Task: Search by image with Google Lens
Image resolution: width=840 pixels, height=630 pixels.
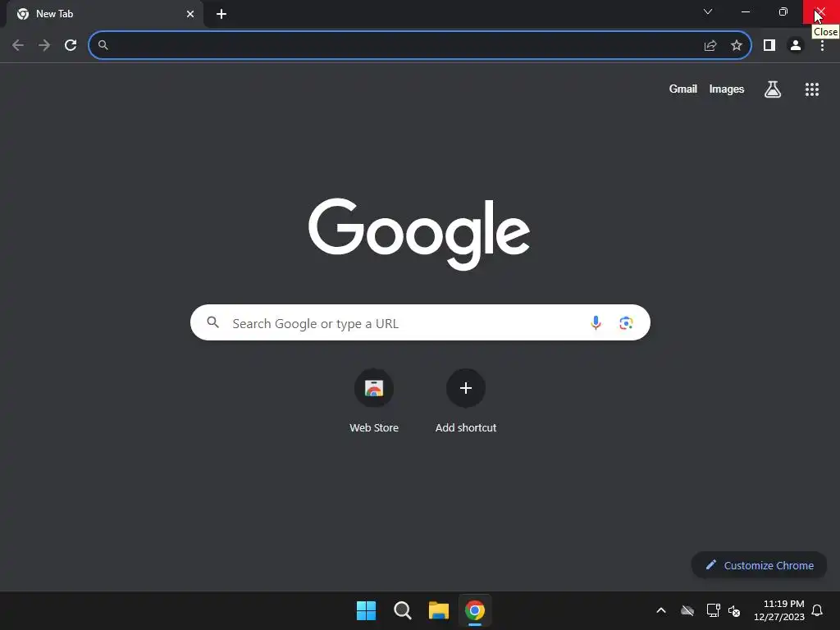Action: pos(626,323)
